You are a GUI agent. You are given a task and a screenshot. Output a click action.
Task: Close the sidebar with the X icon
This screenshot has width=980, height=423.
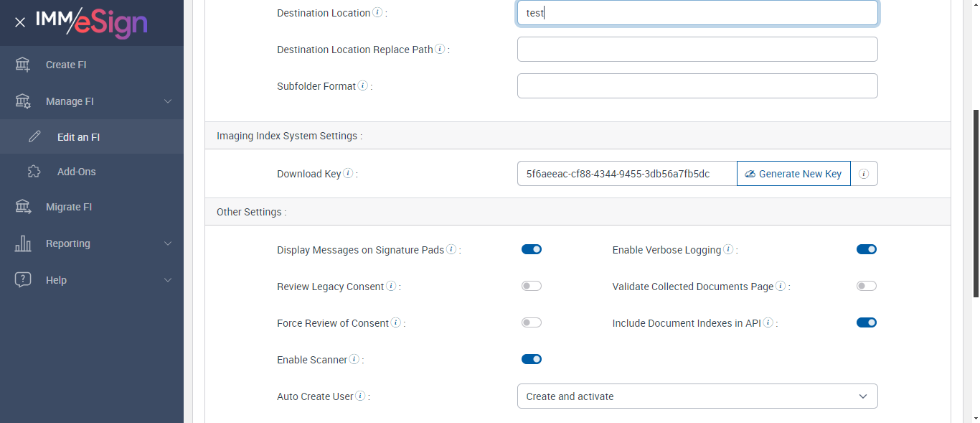(20, 22)
